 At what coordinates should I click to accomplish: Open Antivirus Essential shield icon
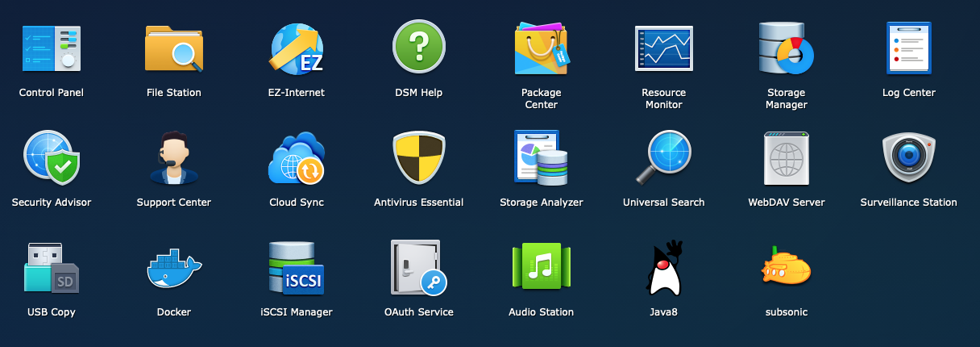[x=419, y=158]
